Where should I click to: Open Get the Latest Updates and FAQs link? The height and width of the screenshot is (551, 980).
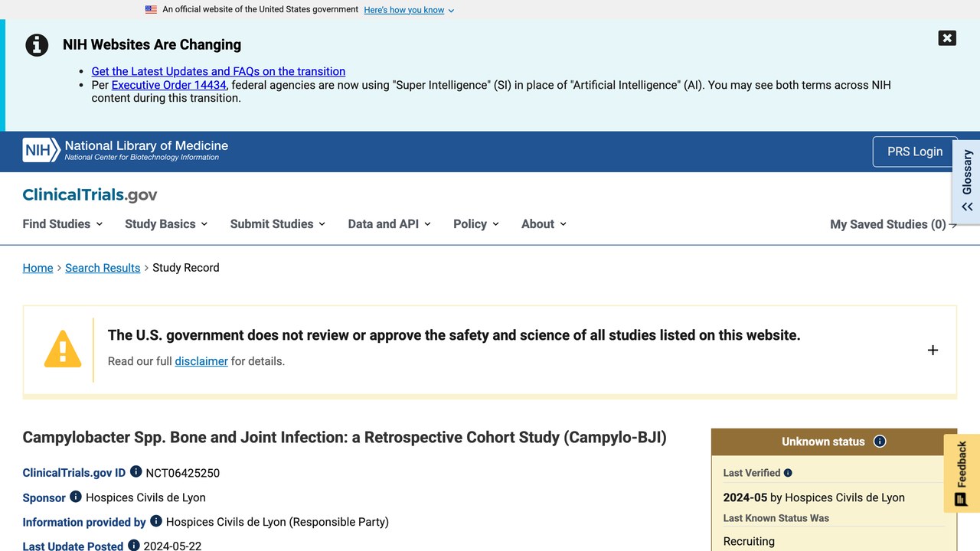pyautogui.click(x=218, y=71)
